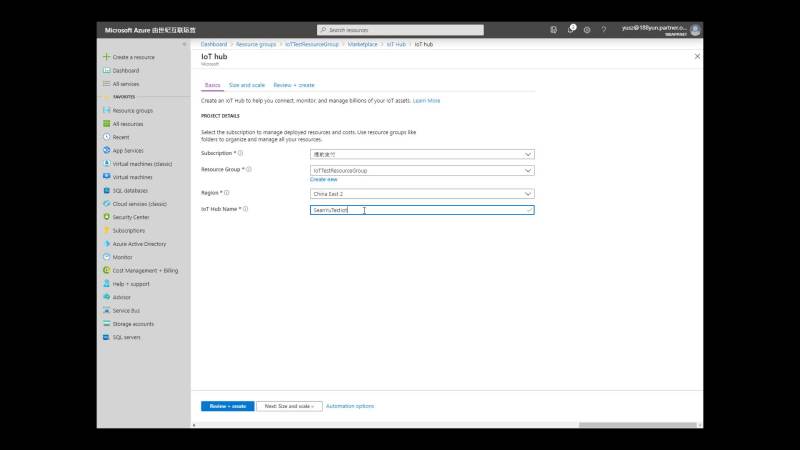
Task: Open the Help + support icon
Action: pos(106,284)
